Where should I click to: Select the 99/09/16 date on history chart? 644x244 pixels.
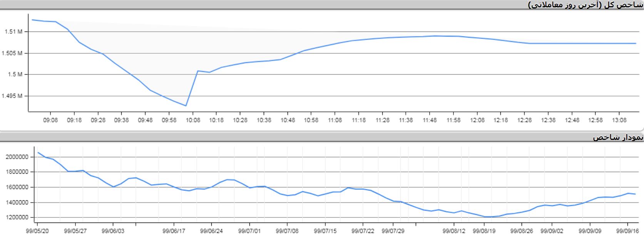[x=627, y=231]
